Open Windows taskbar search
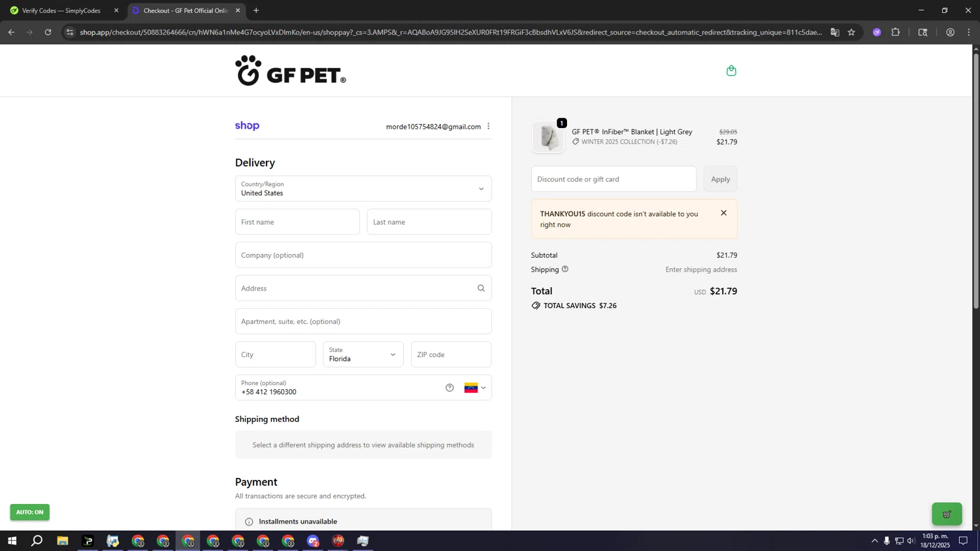The width and height of the screenshot is (980, 551). 37,541
